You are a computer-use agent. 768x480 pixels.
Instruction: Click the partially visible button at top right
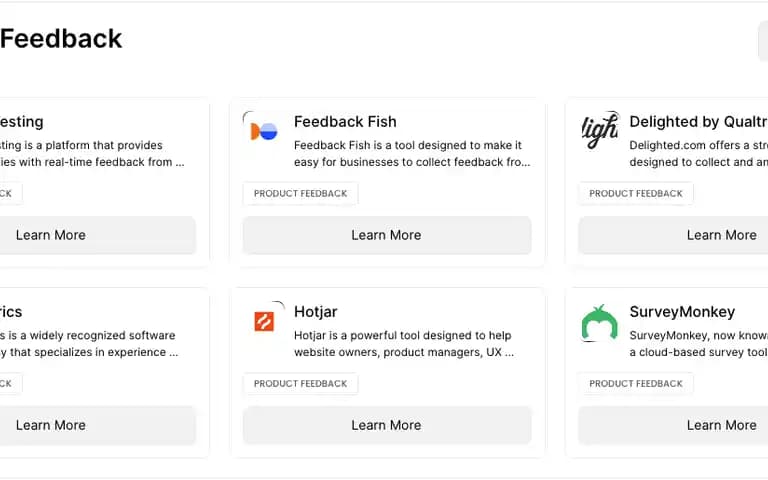click(763, 41)
